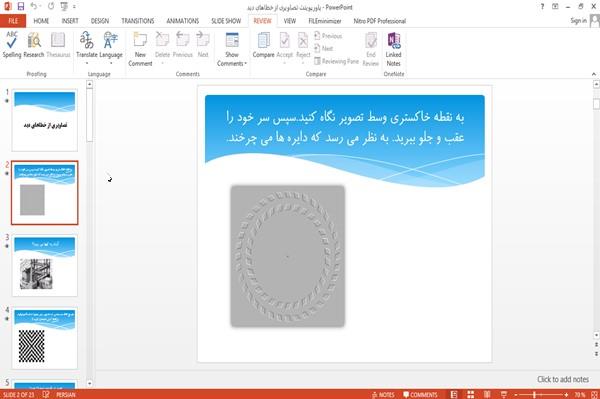Start Slide Show from status bar
The width and height of the screenshot is (600, 399).
504,394
